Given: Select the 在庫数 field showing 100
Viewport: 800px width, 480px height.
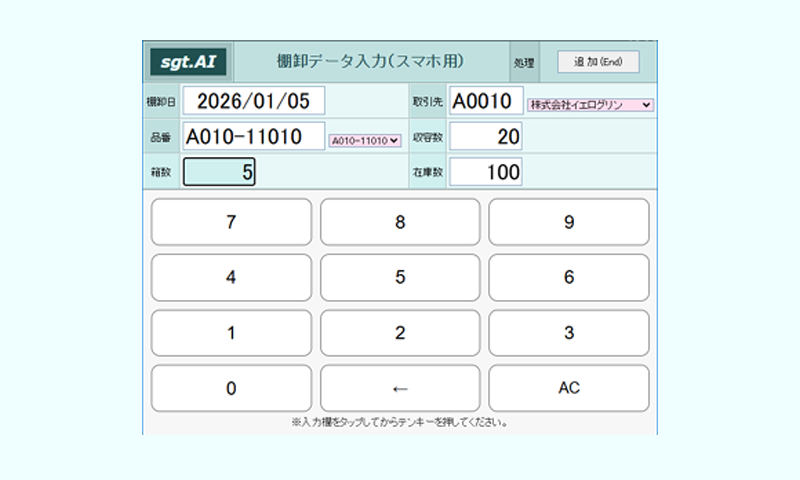Looking at the screenshot, I should [486, 171].
